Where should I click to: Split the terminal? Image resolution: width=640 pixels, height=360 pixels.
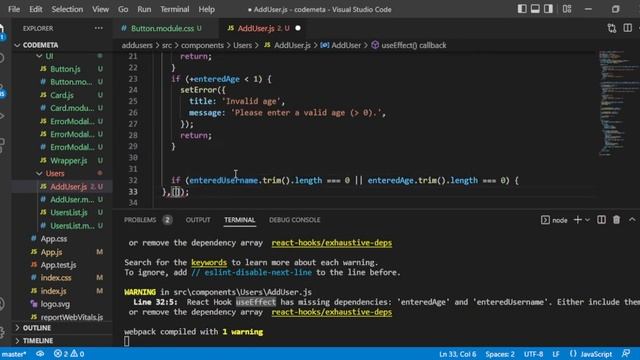pos(601,220)
